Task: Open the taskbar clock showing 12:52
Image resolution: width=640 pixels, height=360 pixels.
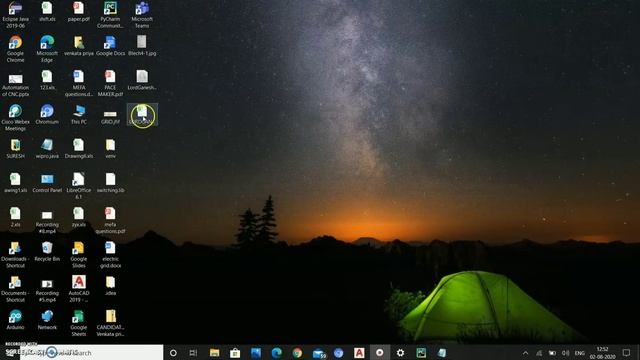Action: point(602,353)
